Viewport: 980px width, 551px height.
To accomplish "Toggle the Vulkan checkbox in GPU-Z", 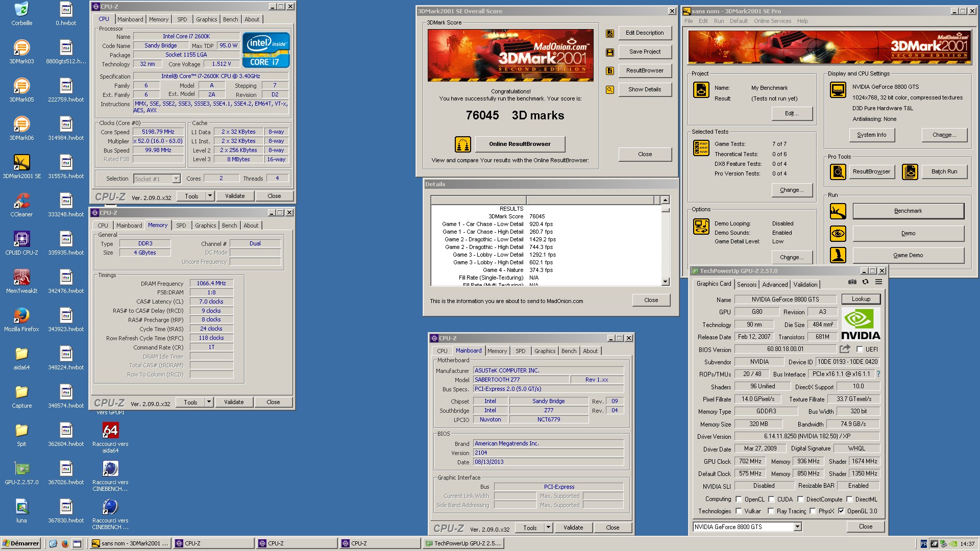I will (738, 511).
